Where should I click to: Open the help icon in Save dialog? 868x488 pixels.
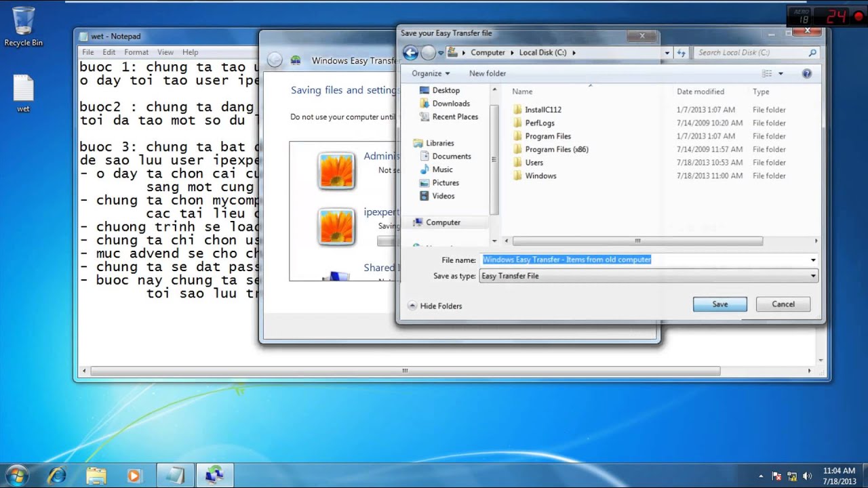pyautogui.click(x=807, y=73)
